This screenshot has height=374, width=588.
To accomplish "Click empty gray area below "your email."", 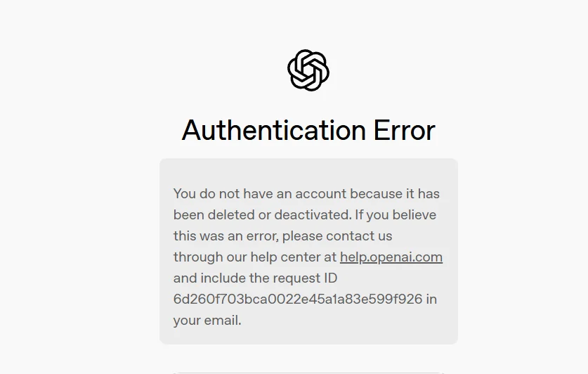I will pos(308,334).
